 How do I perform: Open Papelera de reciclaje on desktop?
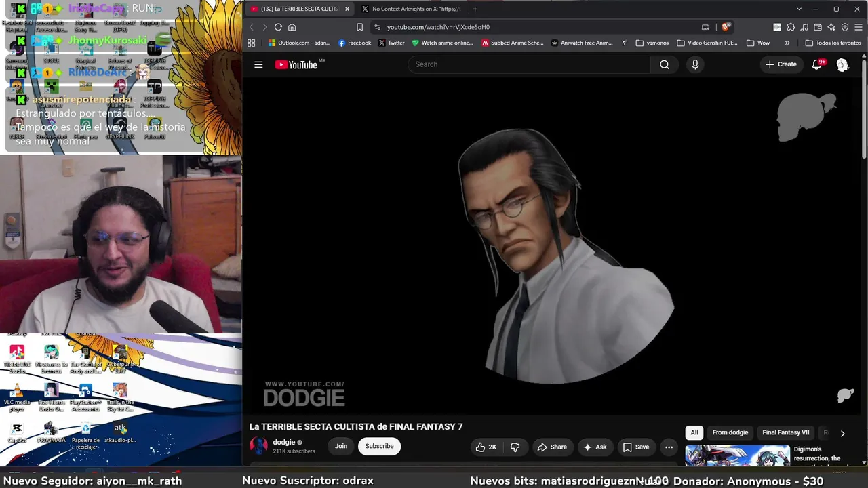(85, 435)
